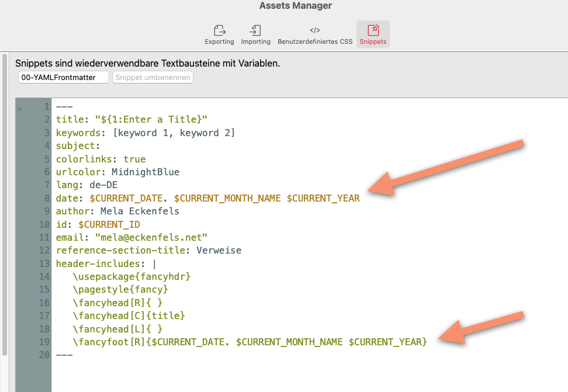Switch to the Benutzerdefiniertes CSS tab
The width and height of the screenshot is (568, 392).
(x=314, y=34)
